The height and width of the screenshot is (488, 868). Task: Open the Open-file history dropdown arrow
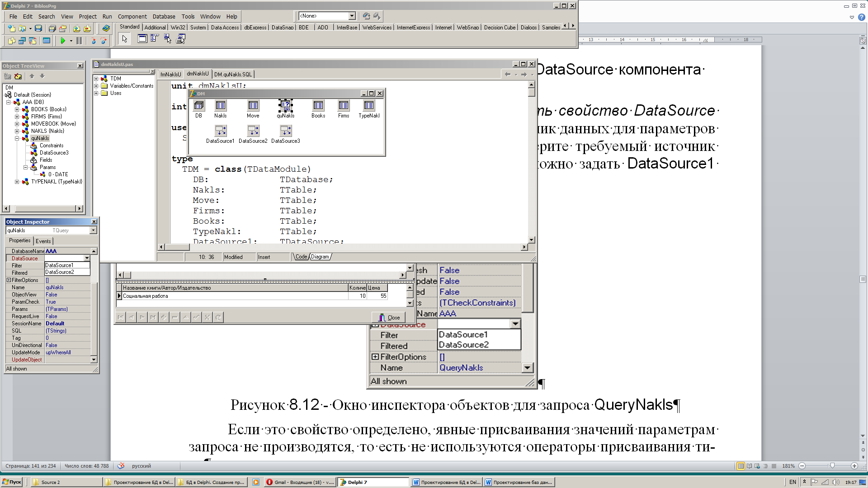pos(30,28)
